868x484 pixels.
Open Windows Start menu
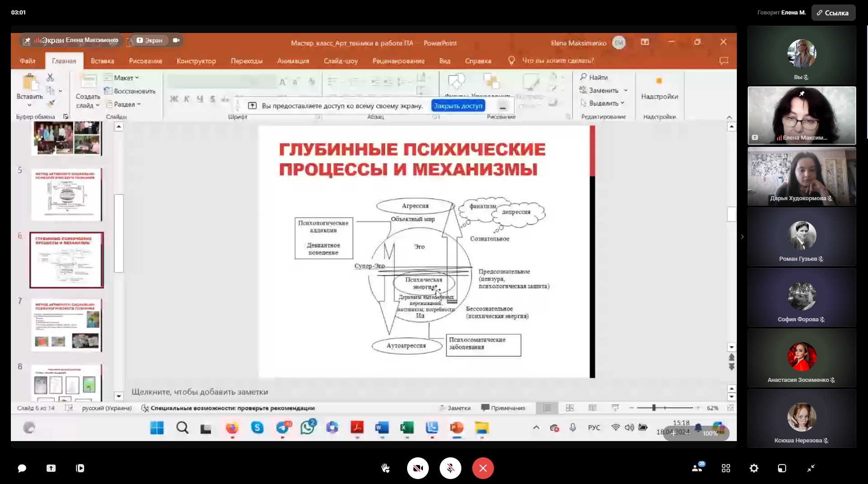point(157,428)
